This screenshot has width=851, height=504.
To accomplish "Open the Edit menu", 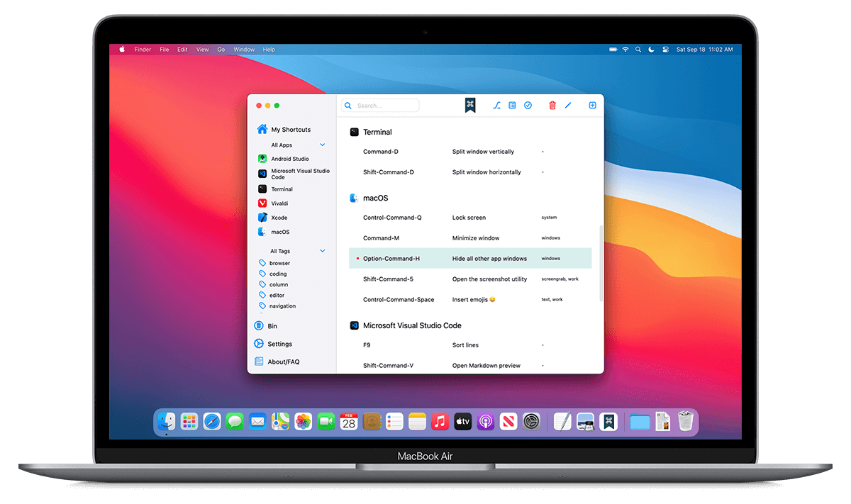I will [x=183, y=50].
